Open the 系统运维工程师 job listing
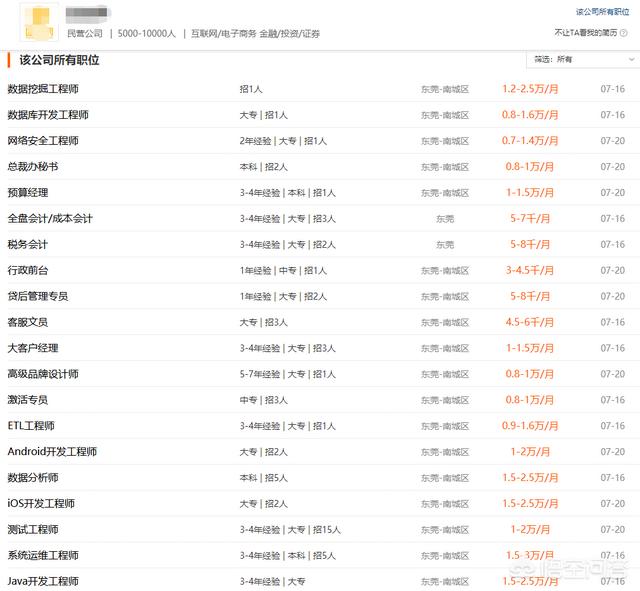 coord(43,555)
